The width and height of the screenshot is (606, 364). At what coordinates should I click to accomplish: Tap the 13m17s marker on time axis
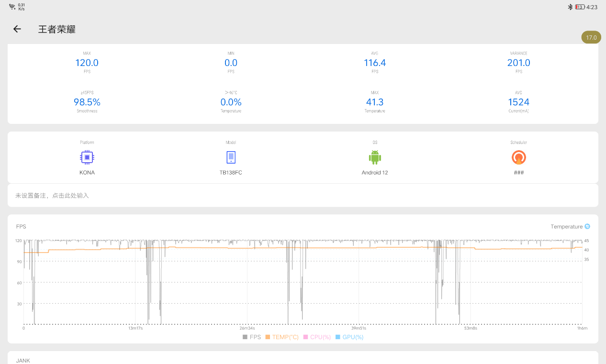pyautogui.click(x=135, y=328)
